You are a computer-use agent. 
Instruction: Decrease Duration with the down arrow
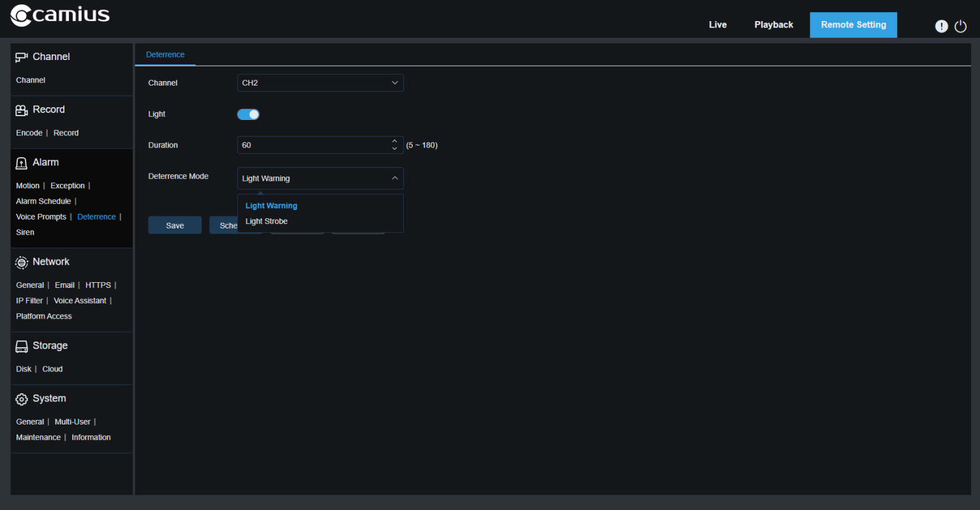point(394,149)
